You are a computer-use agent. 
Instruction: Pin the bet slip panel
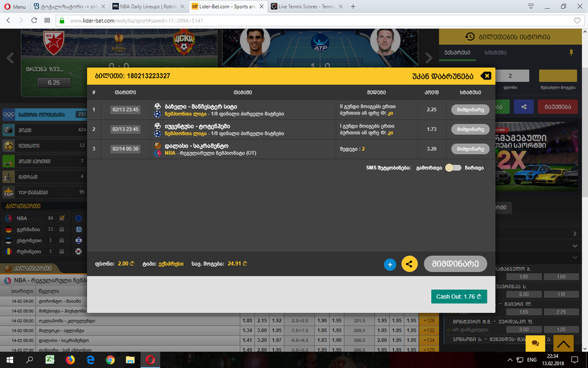pos(571,52)
